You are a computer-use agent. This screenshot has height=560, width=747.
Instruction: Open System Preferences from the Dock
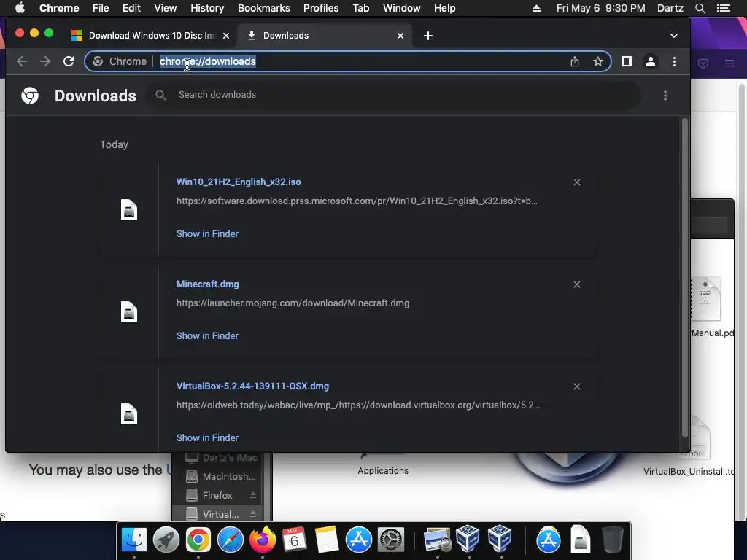coord(391,540)
